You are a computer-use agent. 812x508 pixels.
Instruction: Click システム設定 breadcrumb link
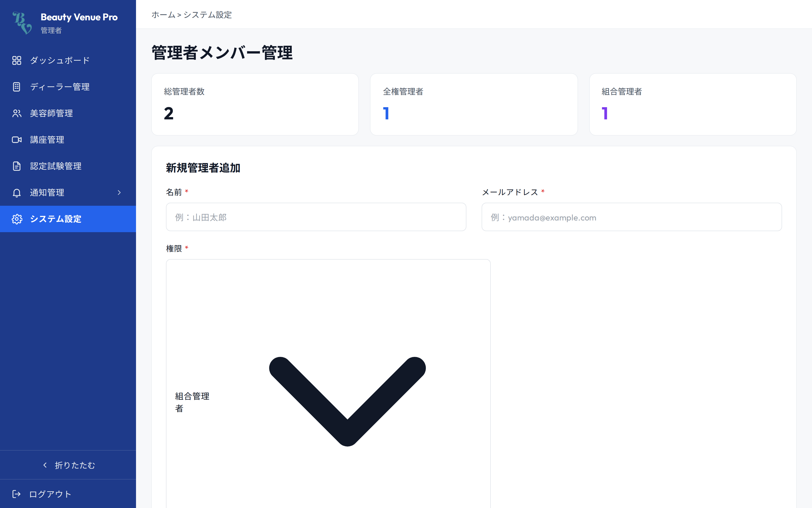(x=207, y=15)
